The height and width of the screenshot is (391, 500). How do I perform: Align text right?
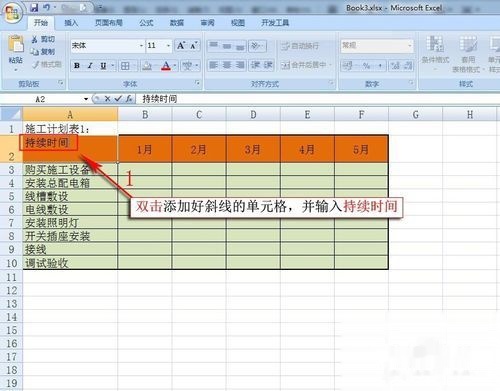pyautogui.click(x=240, y=65)
